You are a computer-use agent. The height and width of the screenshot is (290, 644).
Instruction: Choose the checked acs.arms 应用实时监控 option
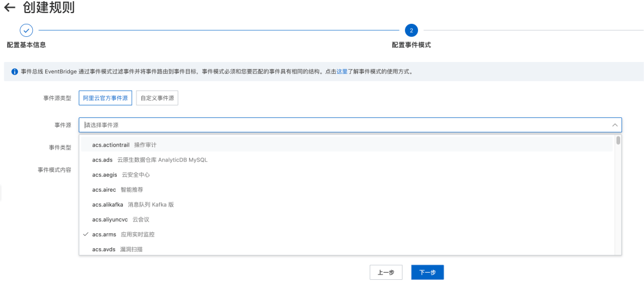point(347,235)
